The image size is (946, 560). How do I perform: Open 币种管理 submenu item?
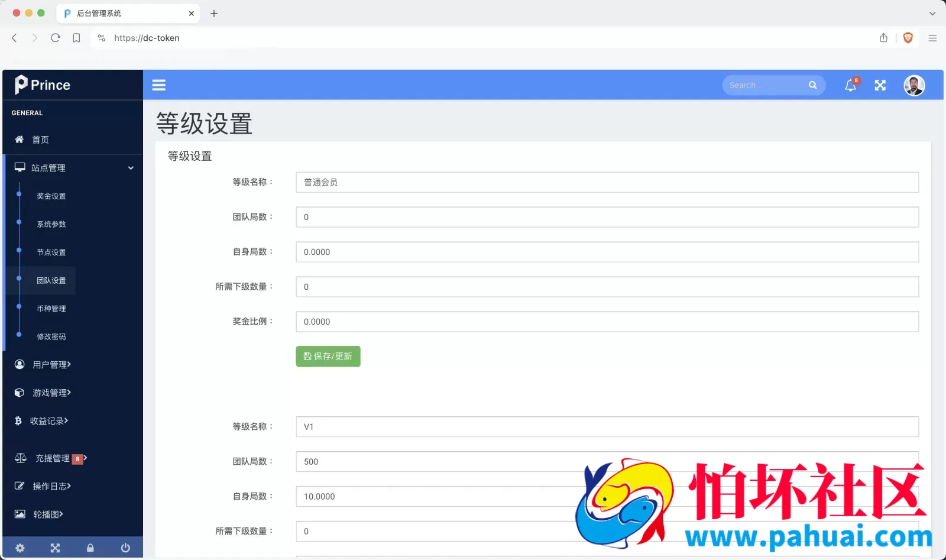[x=51, y=309]
